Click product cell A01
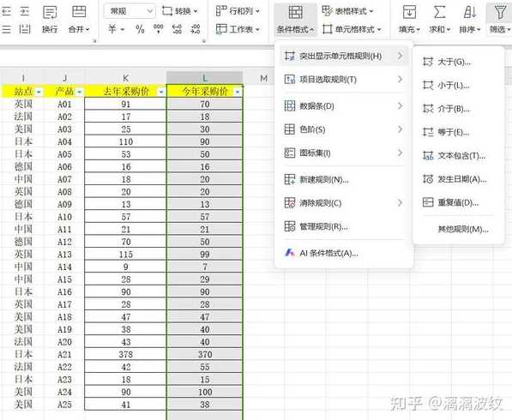512x420 pixels. pos(64,105)
